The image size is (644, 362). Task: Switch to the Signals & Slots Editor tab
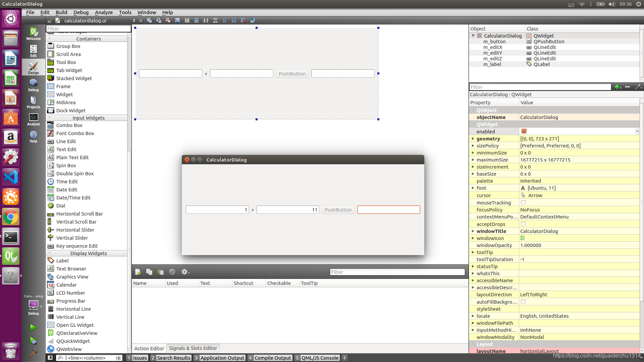(193, 348)
